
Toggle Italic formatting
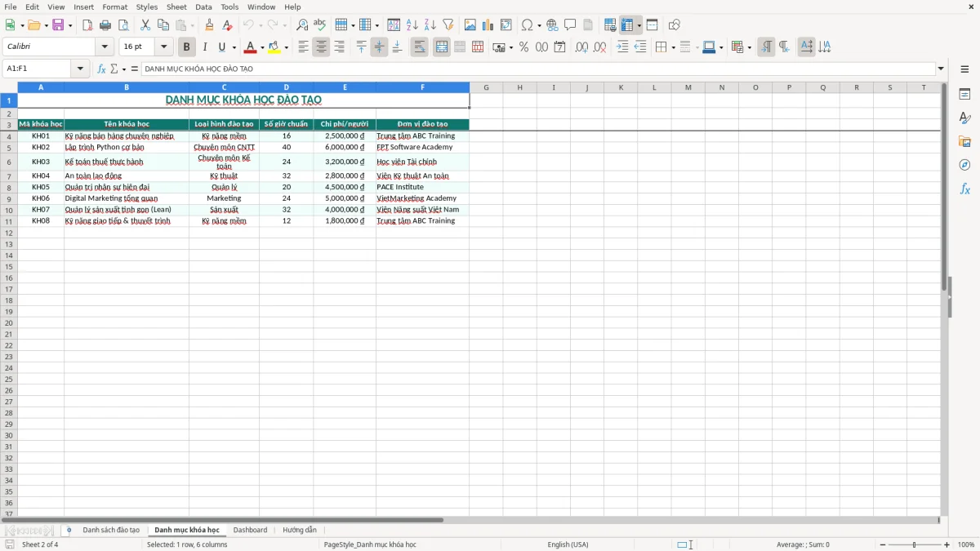(x=204, y=47)
